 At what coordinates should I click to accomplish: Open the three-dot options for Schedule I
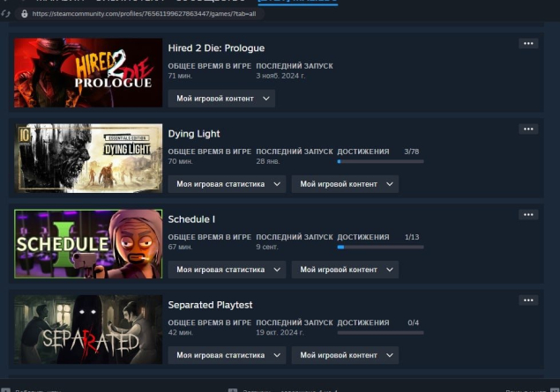pos(528,215)
